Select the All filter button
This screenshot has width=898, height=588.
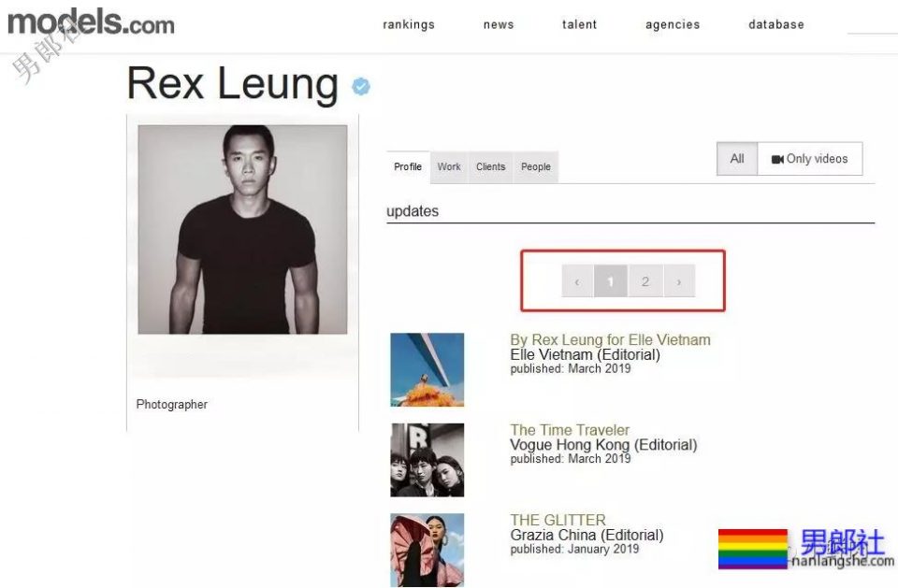pyautogui.click(x=737, y=159)
